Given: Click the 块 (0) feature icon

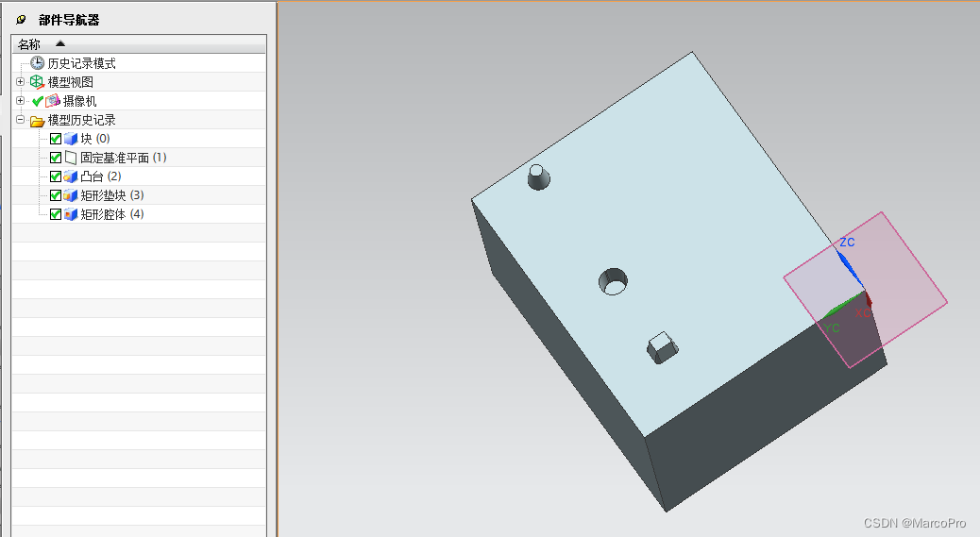Looking at the screenshot, I should click(71, 139).
